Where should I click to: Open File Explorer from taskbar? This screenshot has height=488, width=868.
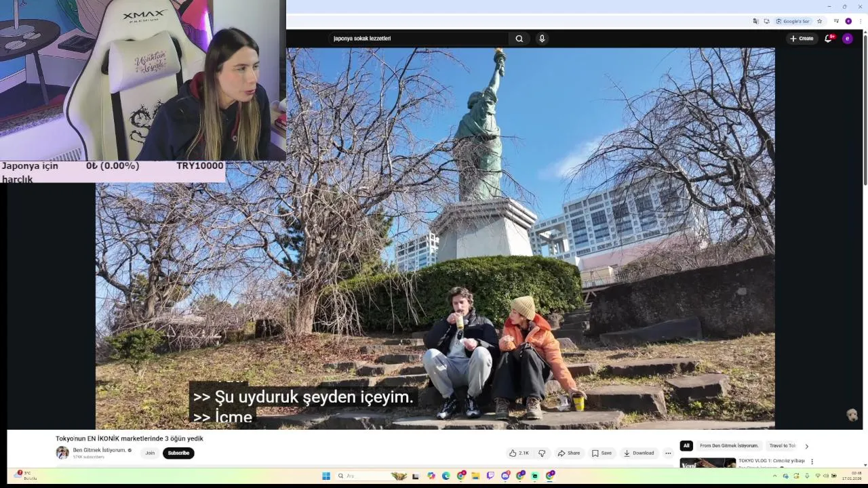point(475,476)
